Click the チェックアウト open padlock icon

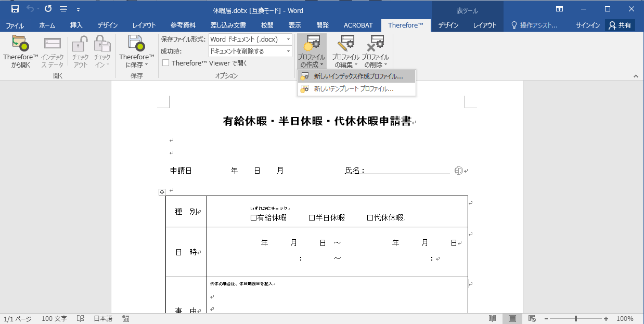(x=80, y=44)
